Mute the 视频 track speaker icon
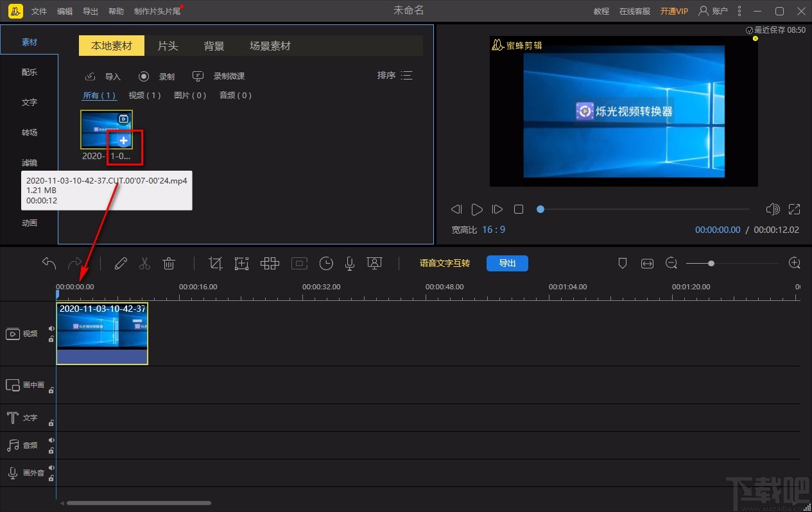 (x=51, y=329)
